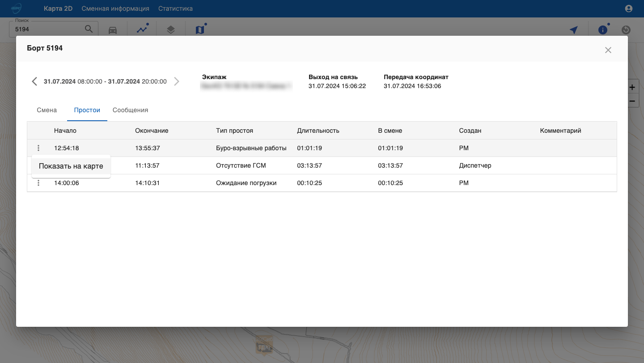
Task: Click the Комментарий column header
Action: [x=560, y=131]
